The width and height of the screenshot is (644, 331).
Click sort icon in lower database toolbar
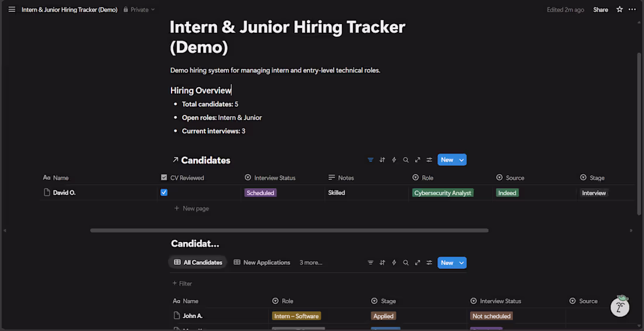pos(382,262)
